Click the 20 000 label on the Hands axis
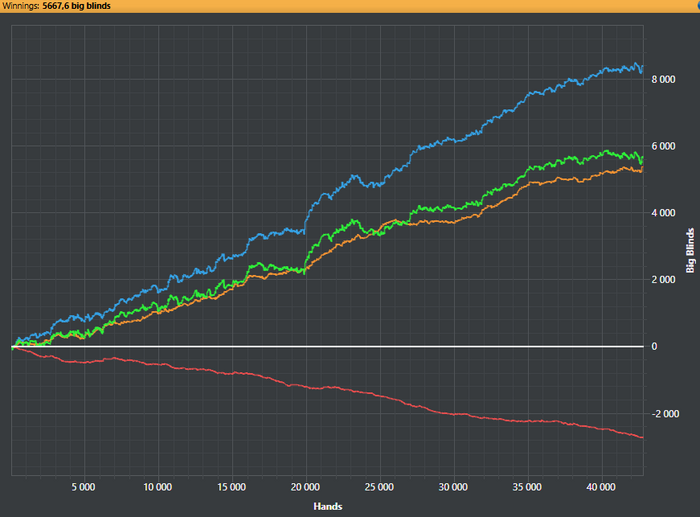The height and width of the screenshot is (517, 700). coord(305,487)
